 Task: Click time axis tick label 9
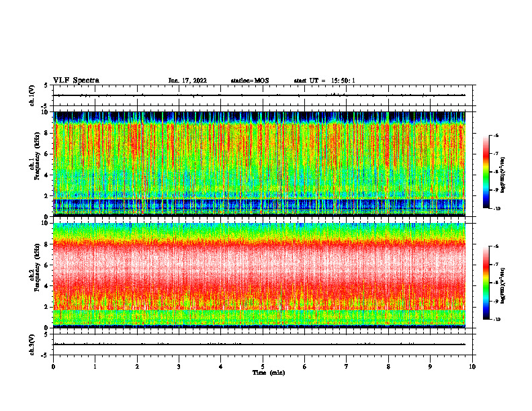tap(430, 367)
